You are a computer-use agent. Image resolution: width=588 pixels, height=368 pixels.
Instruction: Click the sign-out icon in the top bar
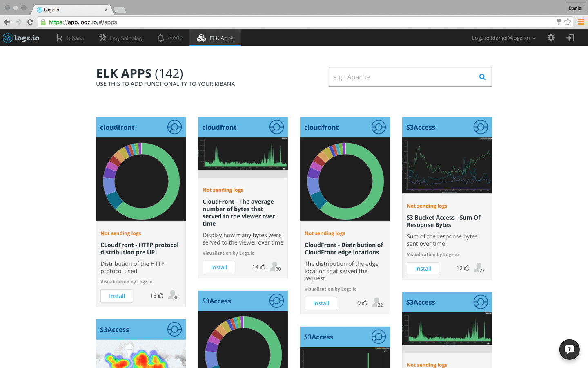570,38
